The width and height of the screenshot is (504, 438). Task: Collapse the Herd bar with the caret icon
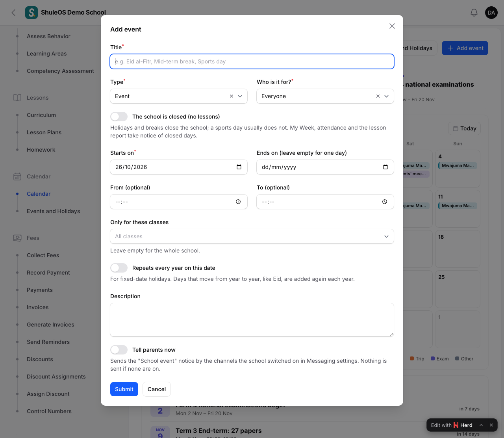tap(481, 425)
